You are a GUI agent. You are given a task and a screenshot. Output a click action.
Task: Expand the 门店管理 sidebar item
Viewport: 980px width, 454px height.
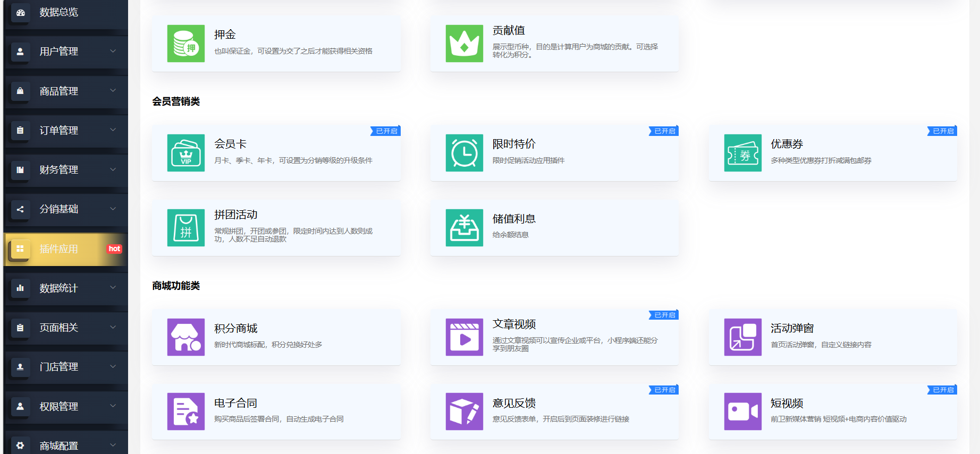point(66,367)
